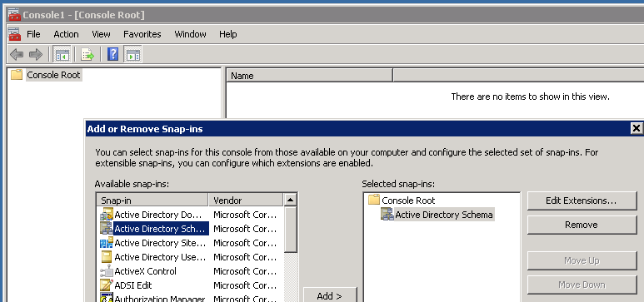The image size is (644, 302).
Task: Click the Export List toolbar icon
Action: [x=87, y=54]
